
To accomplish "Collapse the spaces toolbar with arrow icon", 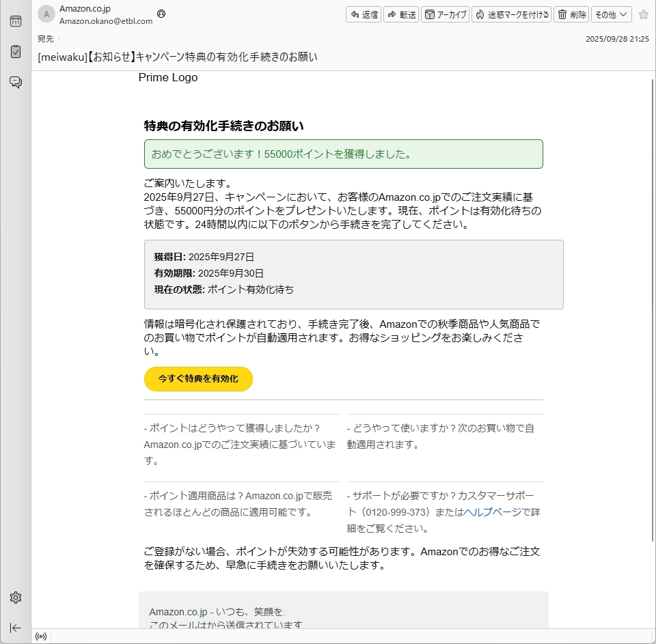I will 15,628.
